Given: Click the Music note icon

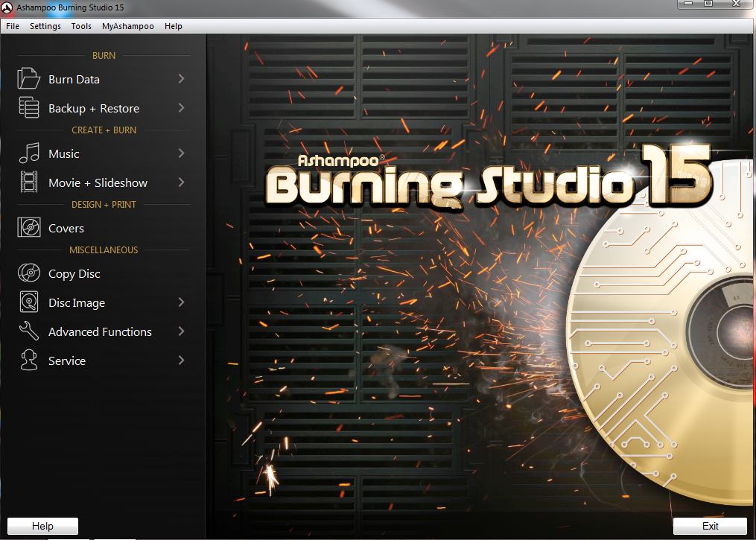Looking at the screenshot, I should 29,153.
